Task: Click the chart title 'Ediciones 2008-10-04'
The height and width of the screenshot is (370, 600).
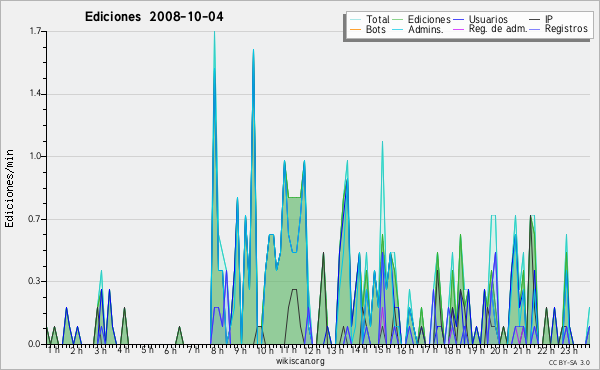Action: pos(154,17)
